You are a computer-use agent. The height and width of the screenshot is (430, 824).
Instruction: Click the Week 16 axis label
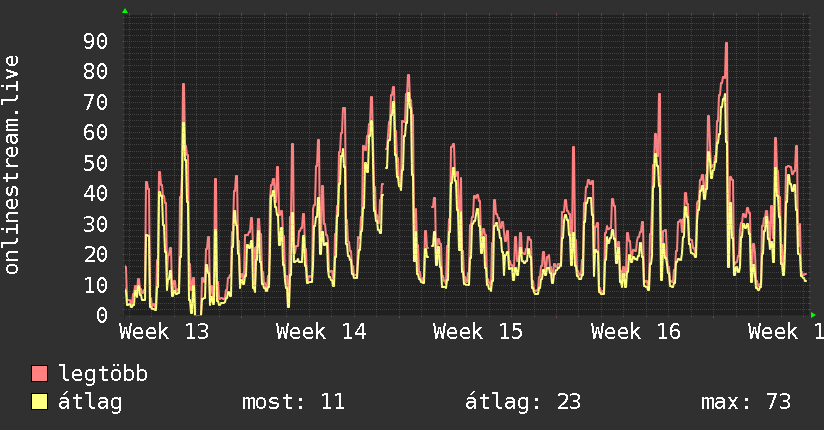pos(635,332)
